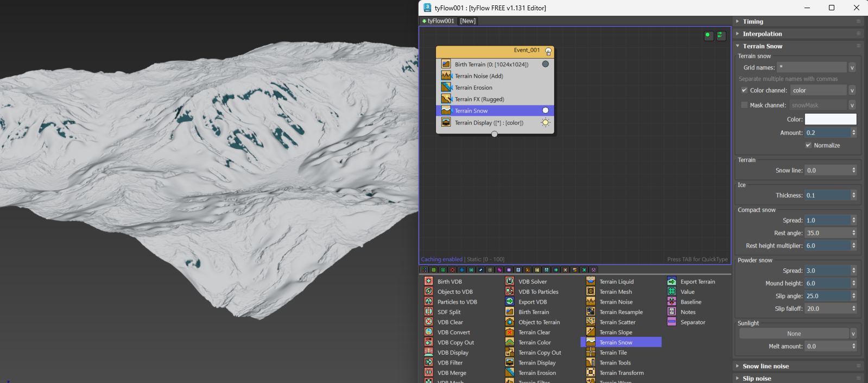
Task: Click the Notes operator icon
Action: (671, 312)
